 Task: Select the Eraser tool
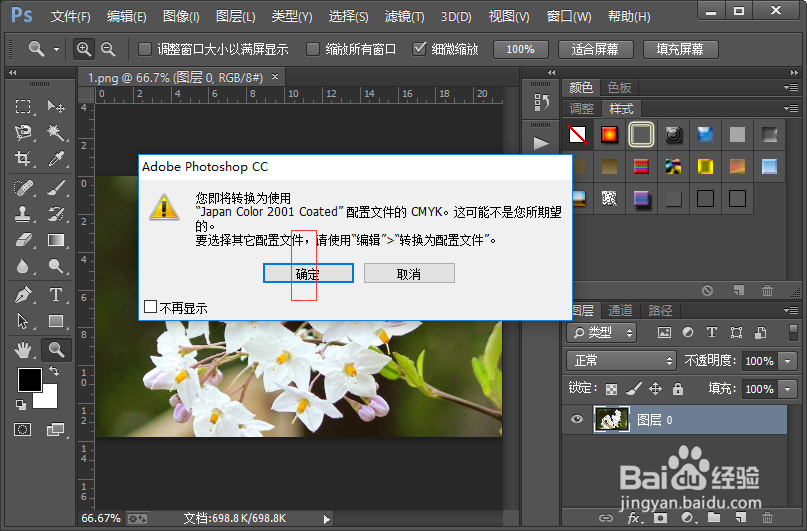click(x=23, y=240)
